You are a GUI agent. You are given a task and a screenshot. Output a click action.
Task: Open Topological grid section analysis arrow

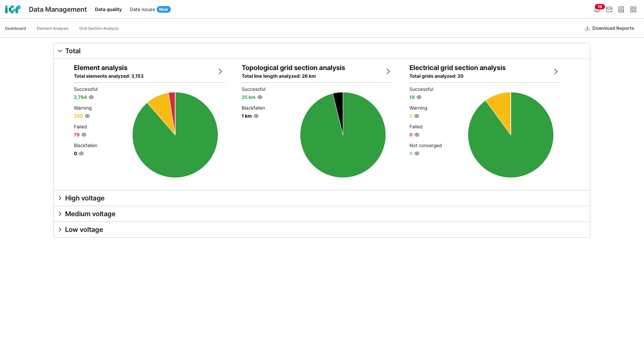tap(388, 71)
